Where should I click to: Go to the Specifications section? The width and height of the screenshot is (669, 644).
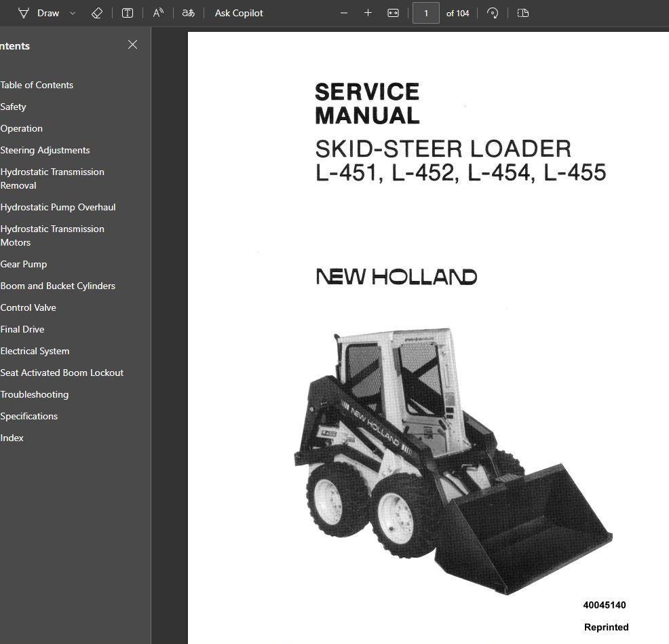click(29, 416)
